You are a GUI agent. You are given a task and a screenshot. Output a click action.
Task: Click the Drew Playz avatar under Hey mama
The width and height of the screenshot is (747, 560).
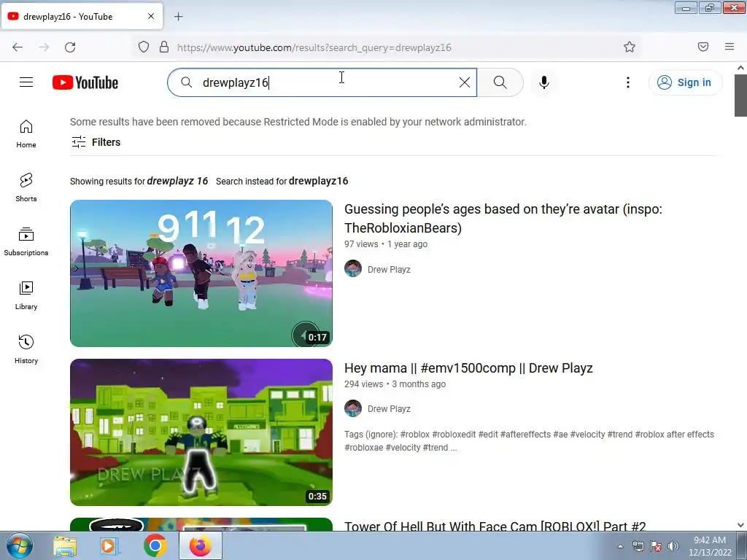(353, 408)
